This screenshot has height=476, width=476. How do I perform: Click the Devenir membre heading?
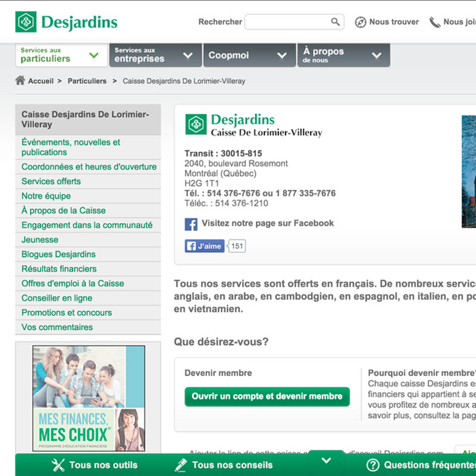[x=218, y=373]
